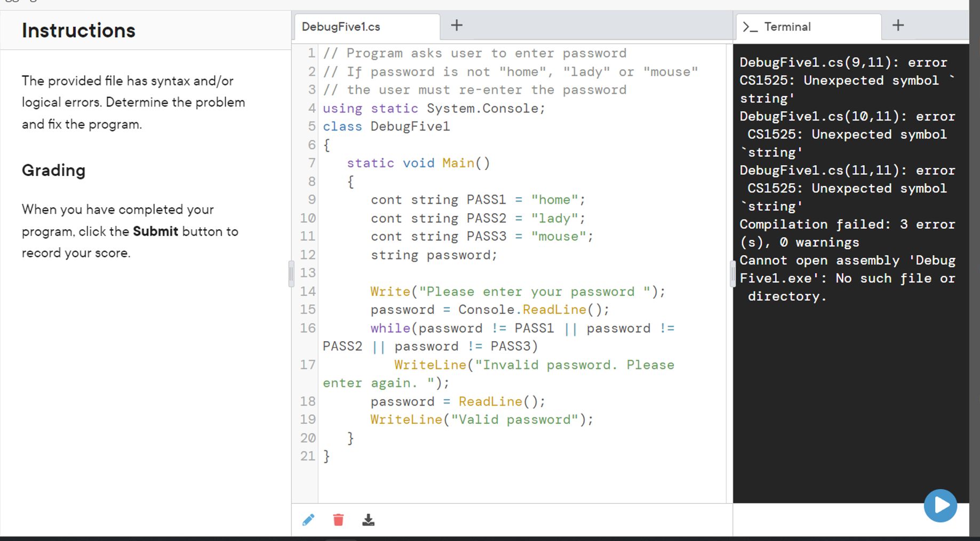Click line number 9 in the editor
980x541 pixels.
point(312,199)
